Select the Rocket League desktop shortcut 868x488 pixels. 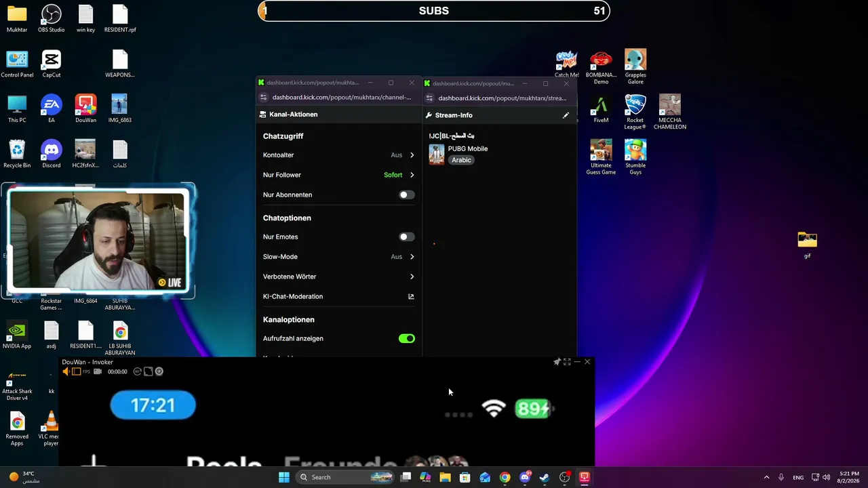coord(635,112)
